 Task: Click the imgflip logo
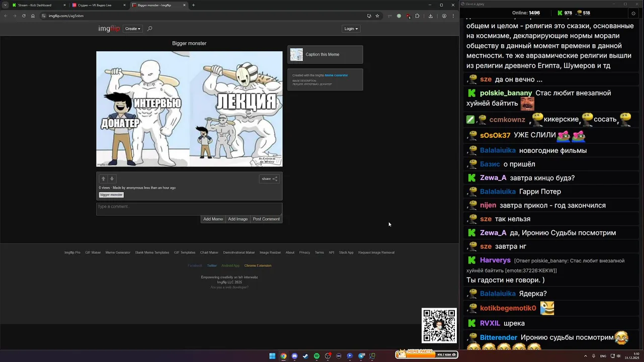coord(109,29)
